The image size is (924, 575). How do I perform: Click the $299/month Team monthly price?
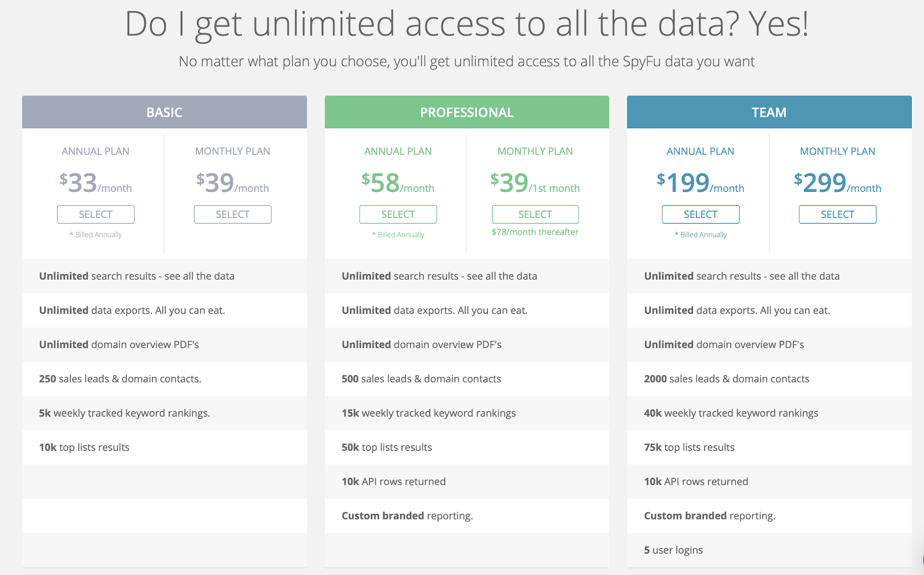click(837, 183)
